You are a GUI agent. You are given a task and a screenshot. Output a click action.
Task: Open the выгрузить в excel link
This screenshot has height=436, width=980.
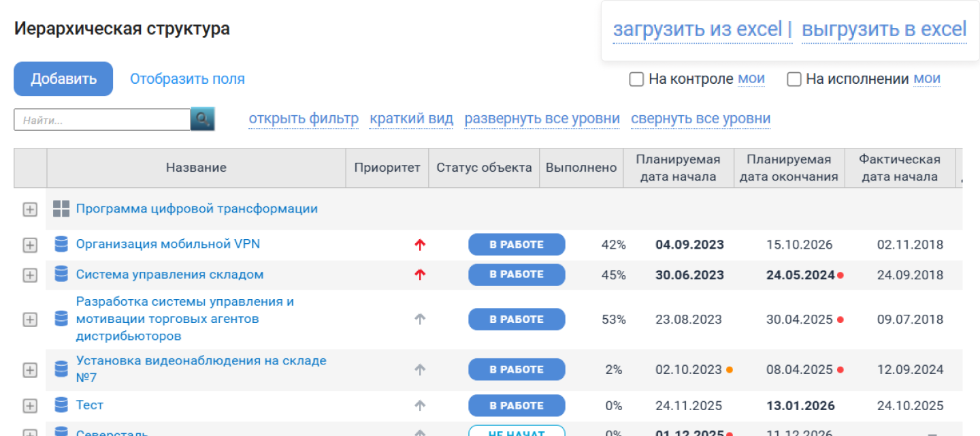(x=884, y=29)
